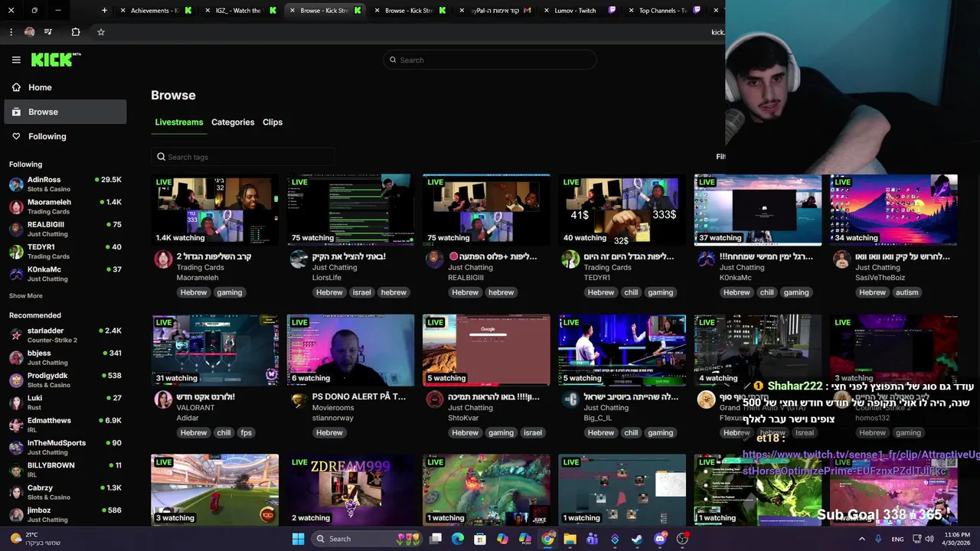
Task: Switch to the Categories tab
Action: pos(233,122)
